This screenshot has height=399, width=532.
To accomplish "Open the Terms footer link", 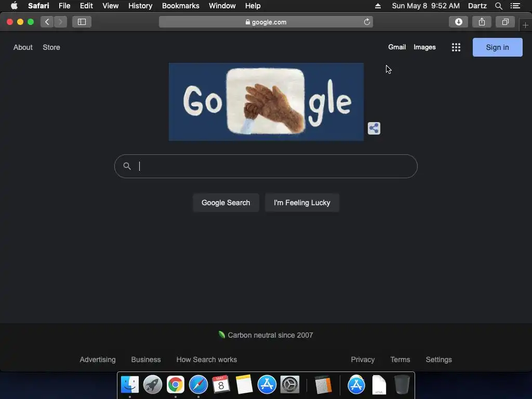I will [x=400, y=360].
